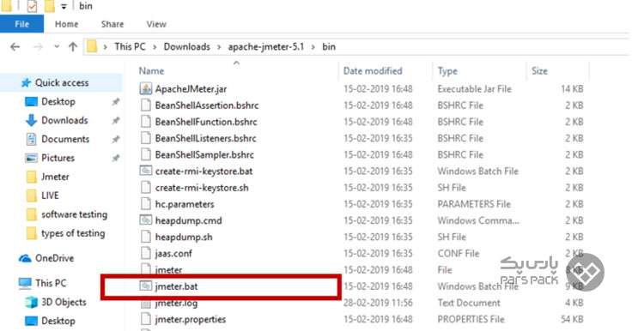Image resolution: width=644 pixels, height=331 pixels.
Task: Sort by Type column header
Action: click(x=447, y=71)
